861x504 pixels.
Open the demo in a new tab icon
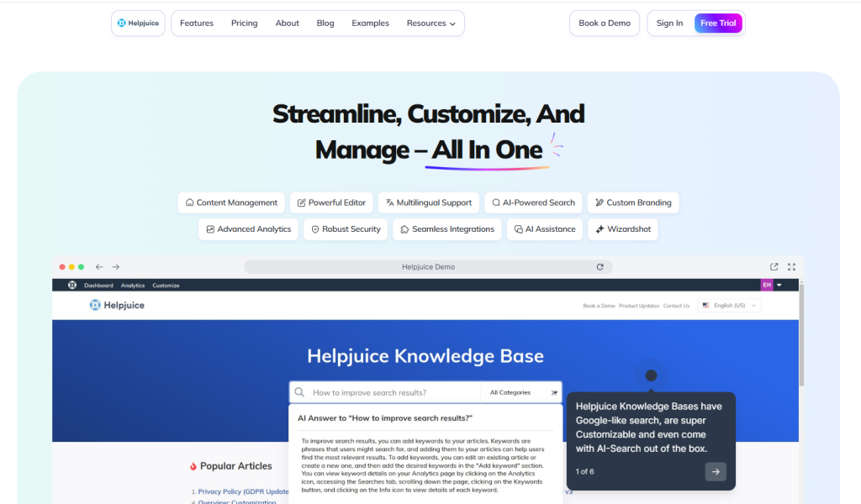(x=774, y=267)
